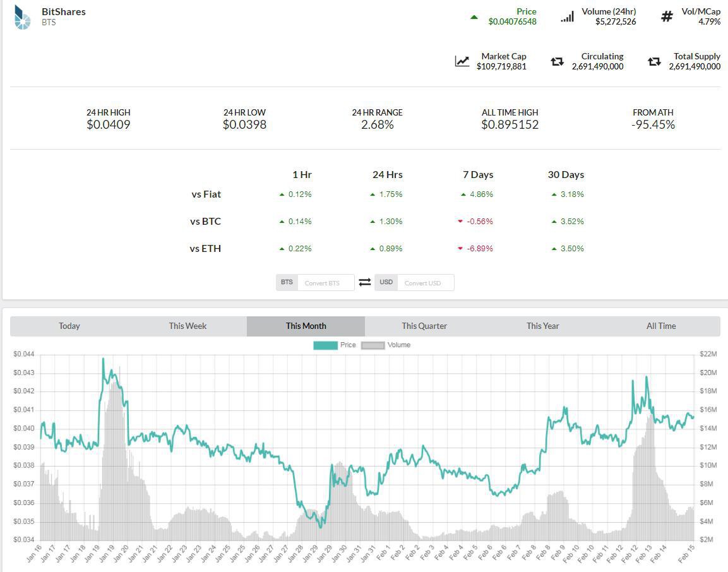Focus the Convert USD input field
Screen dimensions: 728x572
point(425,283)
